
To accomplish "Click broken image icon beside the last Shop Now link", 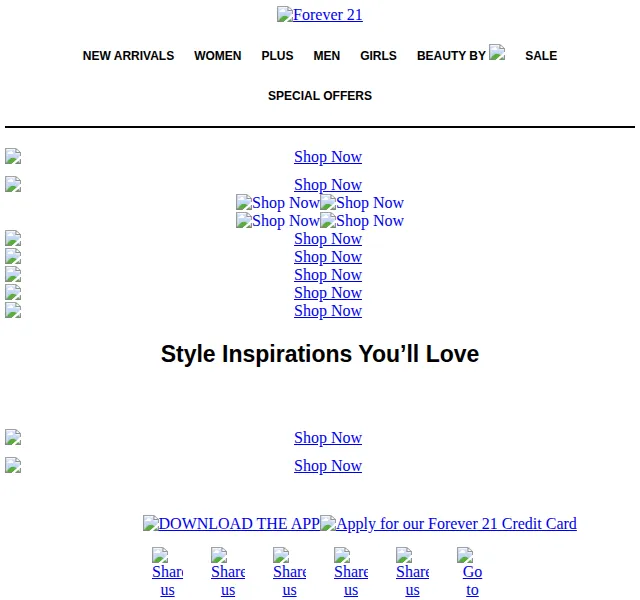I will [x=13, y=465].
